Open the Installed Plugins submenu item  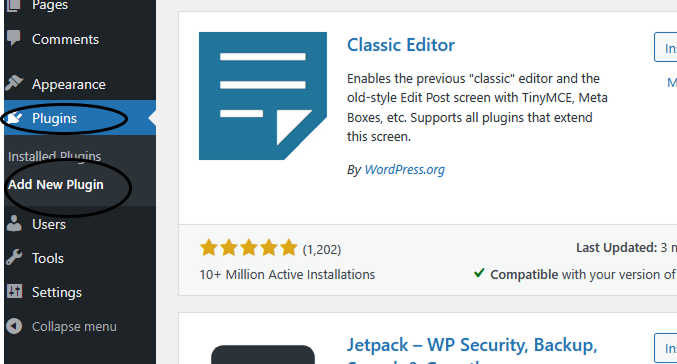click(x=54, y=156)
